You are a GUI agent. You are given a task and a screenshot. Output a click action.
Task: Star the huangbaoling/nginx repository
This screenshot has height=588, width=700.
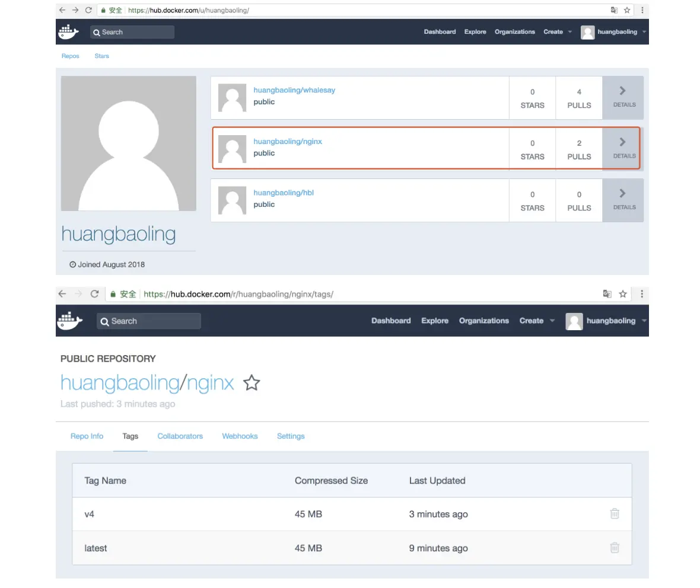(252, 383)
